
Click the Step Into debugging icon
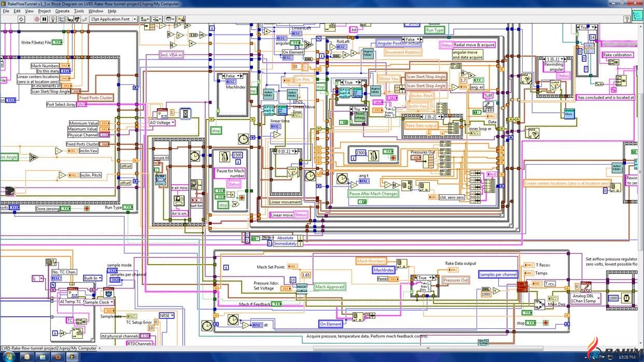click(x=69, y=19)
